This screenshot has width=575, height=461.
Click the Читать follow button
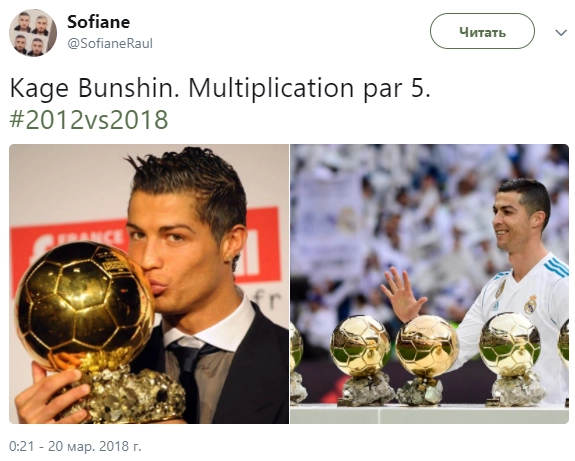pos(482,32)
